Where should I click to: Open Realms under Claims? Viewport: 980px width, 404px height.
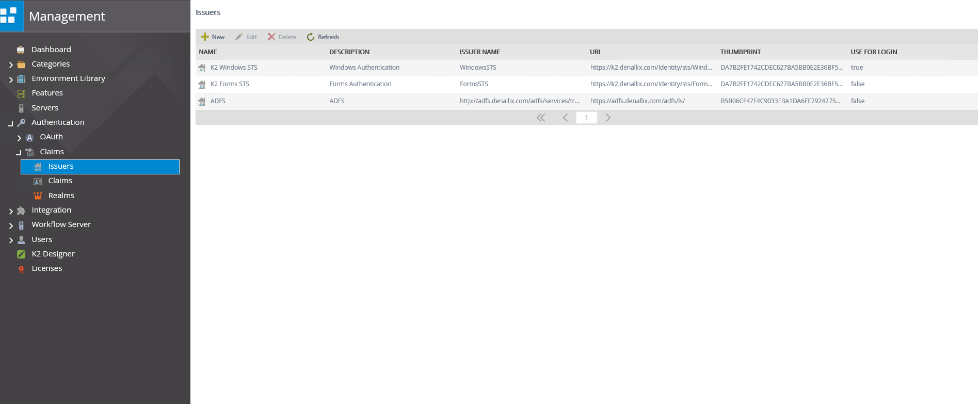pyautogui.click(x=61, y=196)
